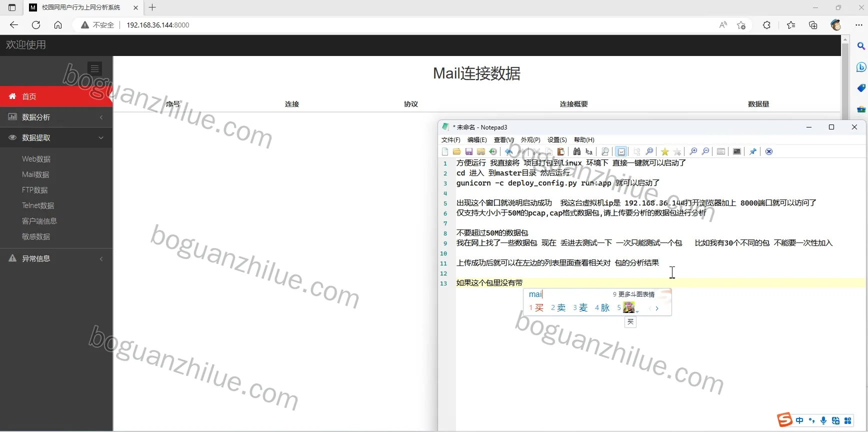Image resolution: width=868 pixels, height=432 pixels.
Task: Click the revert file icon with the green arrow
Action: tap(493, 151)
